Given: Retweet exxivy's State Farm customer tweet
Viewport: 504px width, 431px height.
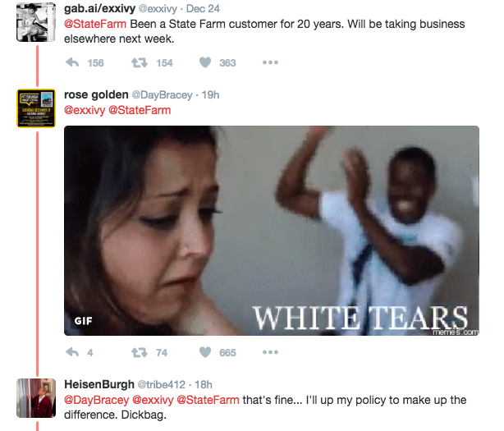Looking at the screenshot, I should point(140,62).
